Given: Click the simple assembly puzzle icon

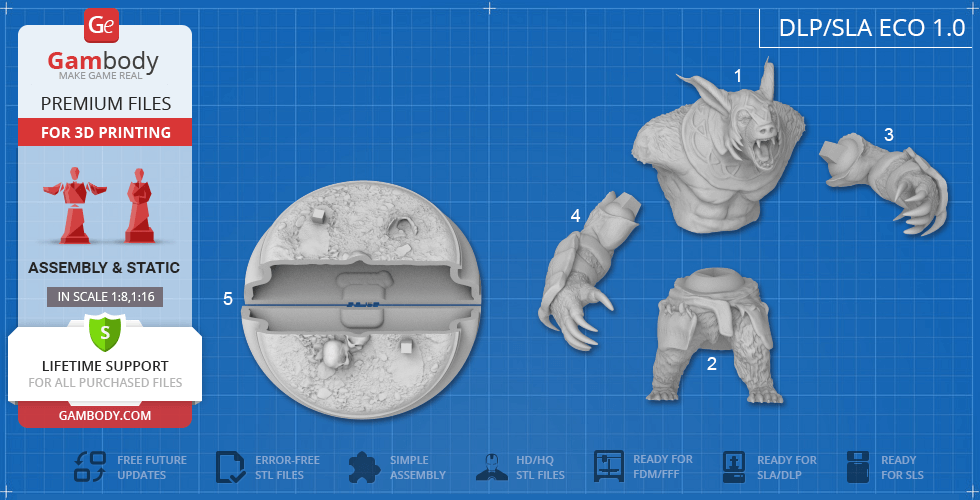Looking at the screenshot, I should (x=364, y=468).
